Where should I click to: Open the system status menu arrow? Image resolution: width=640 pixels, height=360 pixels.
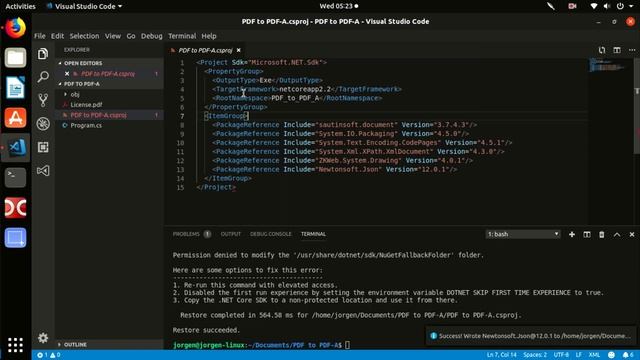[x=631, y=6]
